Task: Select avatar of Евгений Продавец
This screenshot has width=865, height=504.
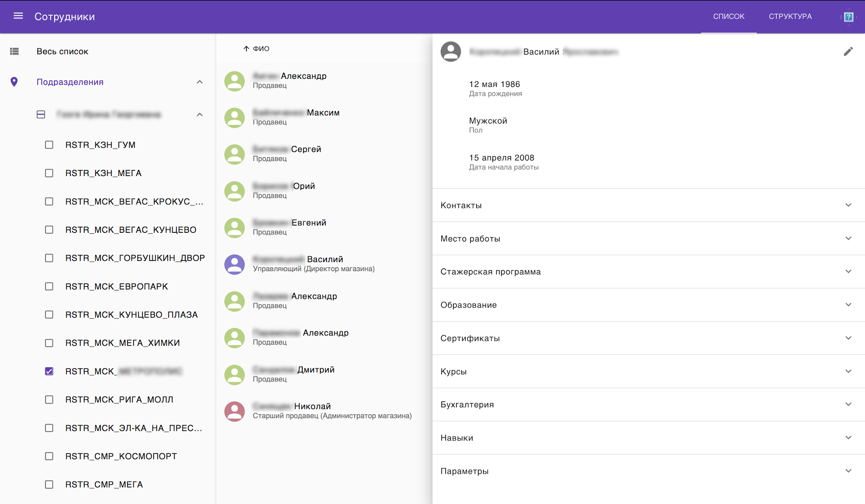Action: tap(235, 228)
